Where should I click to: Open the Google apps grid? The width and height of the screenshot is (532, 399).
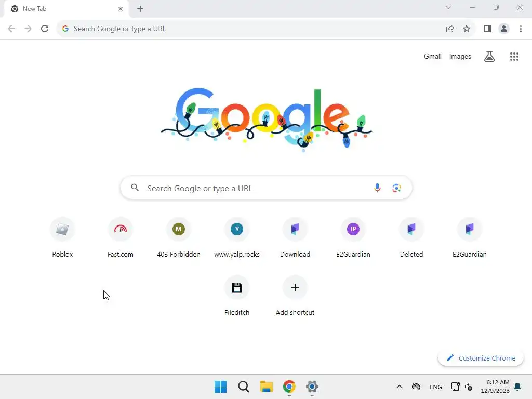coord(514,57)
